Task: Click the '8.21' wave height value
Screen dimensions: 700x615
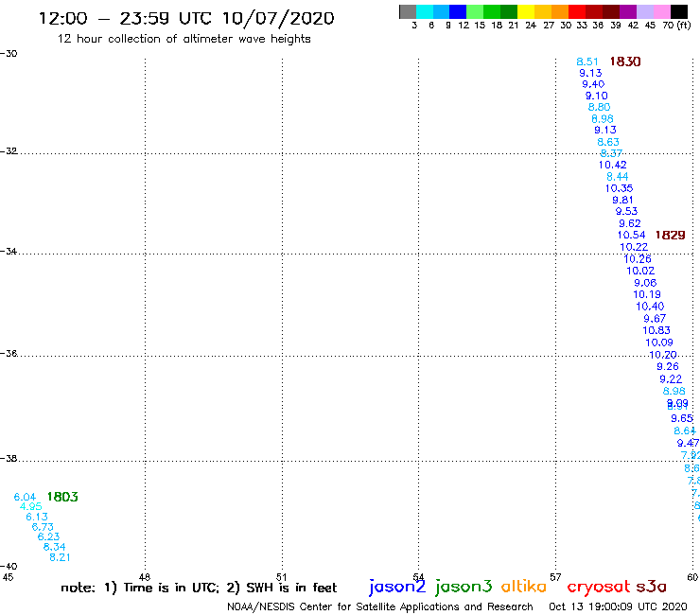Action: coord(60,557)
